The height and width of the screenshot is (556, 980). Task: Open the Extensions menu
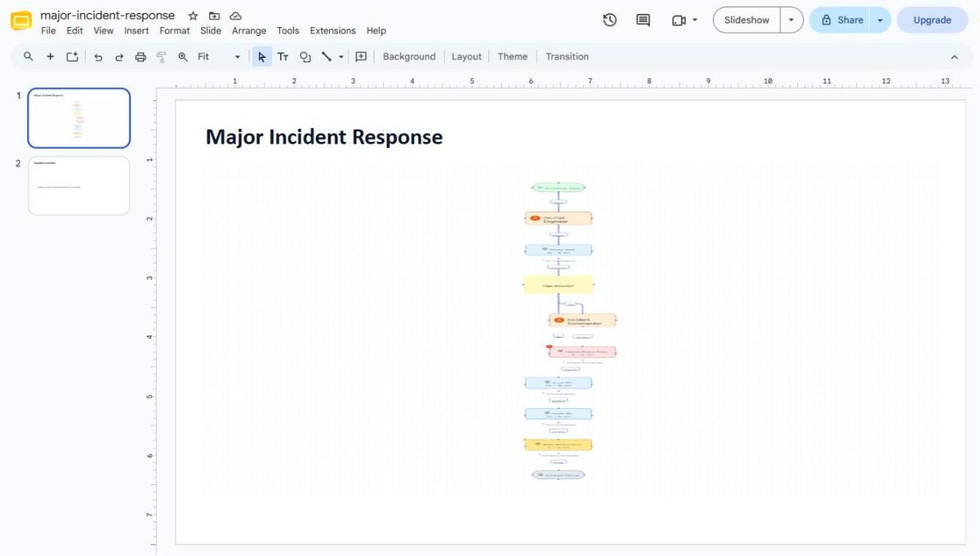pyautogui.click(x=332, y=30)
